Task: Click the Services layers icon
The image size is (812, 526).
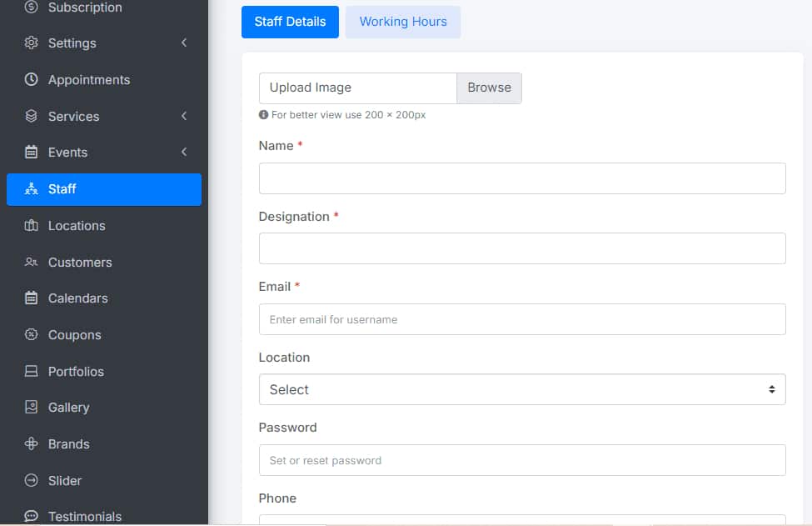Action: [x=32, y=117]
